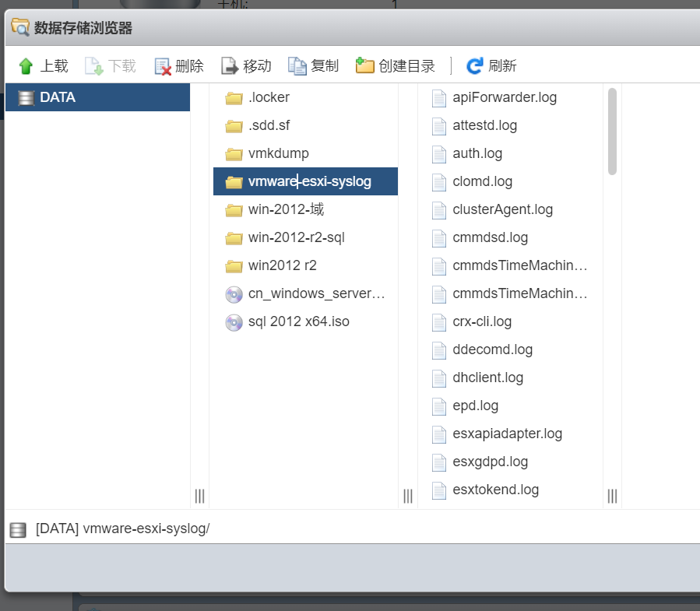Click file icon beside crx-cli.log
Viewport: 700px width, 611px height.
[439, 323]
